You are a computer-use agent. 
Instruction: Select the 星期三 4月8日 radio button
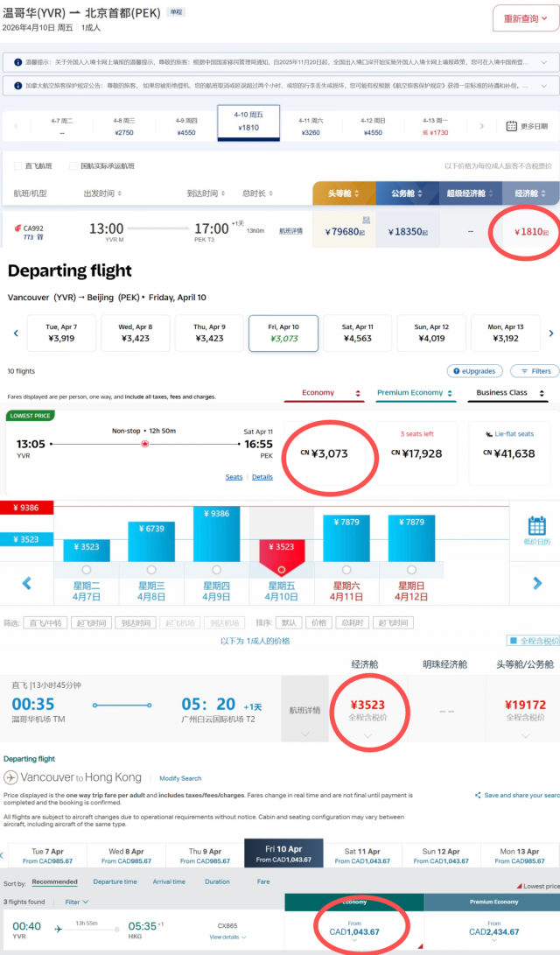[x=150, y=570]
